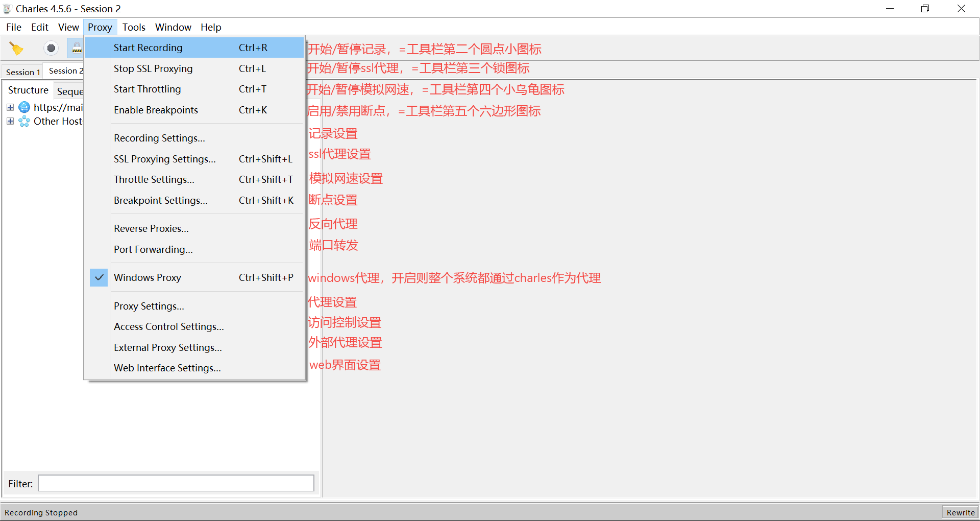Click the Other Hosts cluster icon
This screenshot has height=521, width=980.
coord(24,122)
